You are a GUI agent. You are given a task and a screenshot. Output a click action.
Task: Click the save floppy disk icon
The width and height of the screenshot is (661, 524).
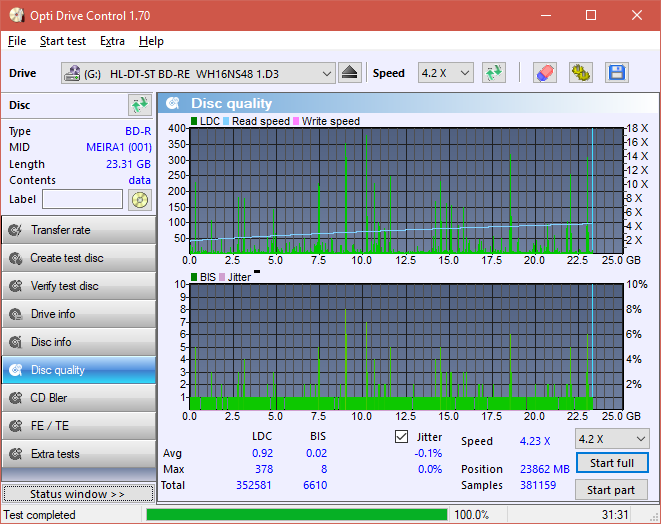pyautogui.click(x=616, y=73)
